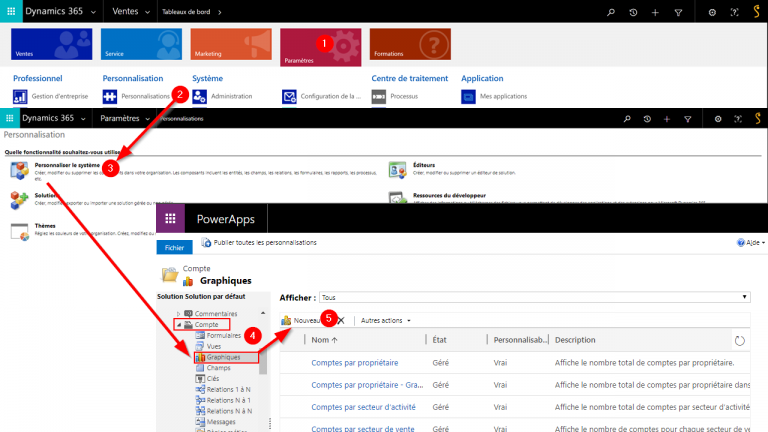
Task: Click Publier toutes les personnalisations
Action: tap(259, 242)
